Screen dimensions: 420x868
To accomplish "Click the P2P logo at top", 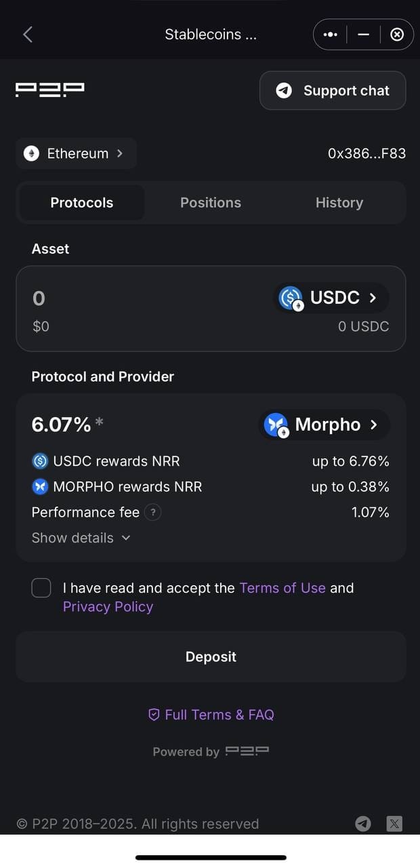I will point(50,90).
